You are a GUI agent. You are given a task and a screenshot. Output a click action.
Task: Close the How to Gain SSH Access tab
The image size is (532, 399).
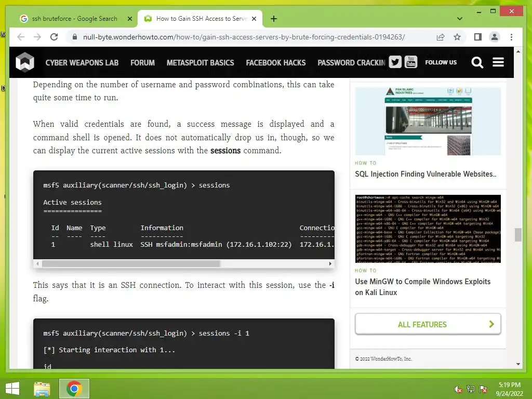(254, 19)
